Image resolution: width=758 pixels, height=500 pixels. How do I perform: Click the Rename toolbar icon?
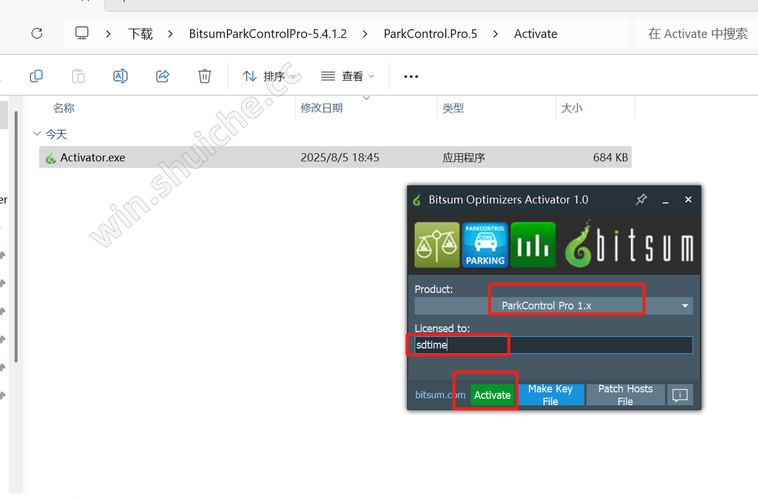click(120, 76)
